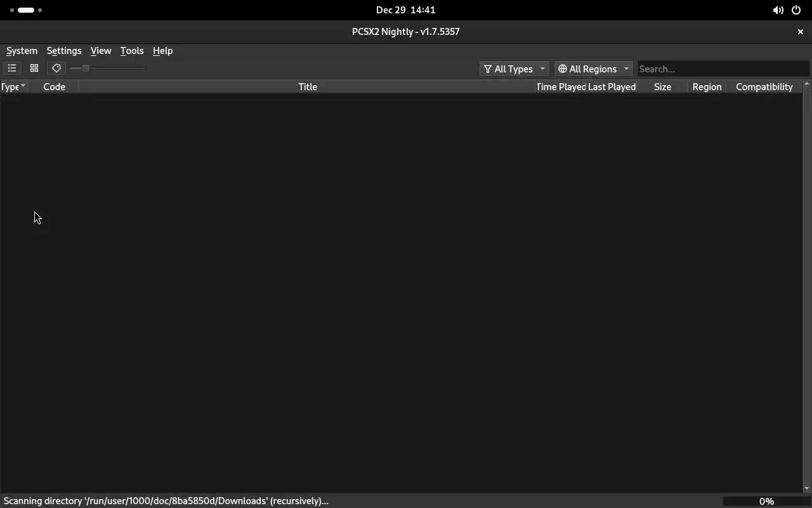Sort by the Region column header
Image resolution: width=812 pixels, height=508 pixels.
(x=707, y=87)
